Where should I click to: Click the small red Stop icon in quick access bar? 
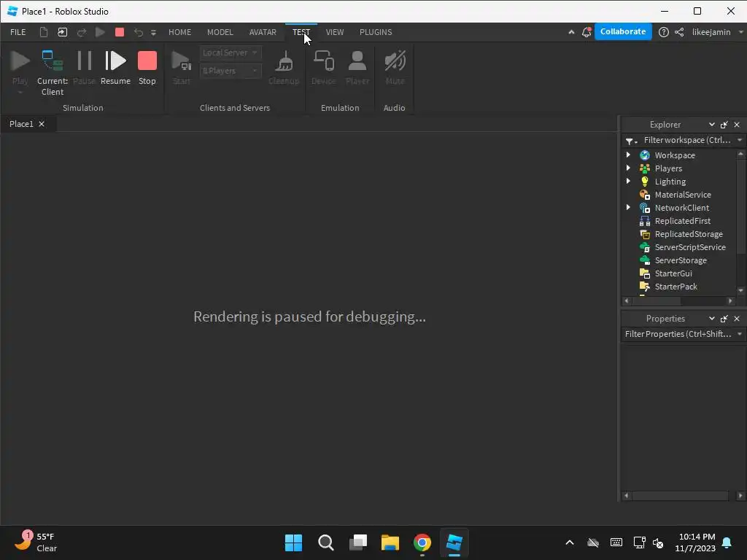120,32
